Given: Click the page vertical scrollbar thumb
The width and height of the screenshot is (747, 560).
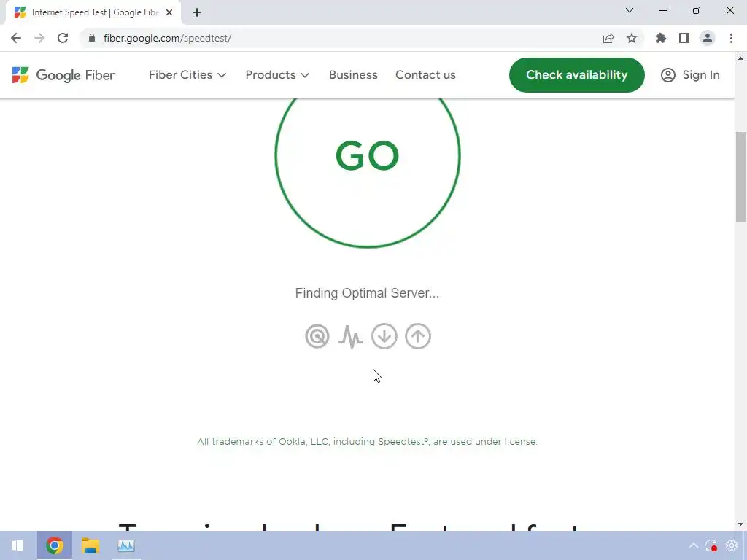Looking at the screenshot, I should tap(740, 176).
